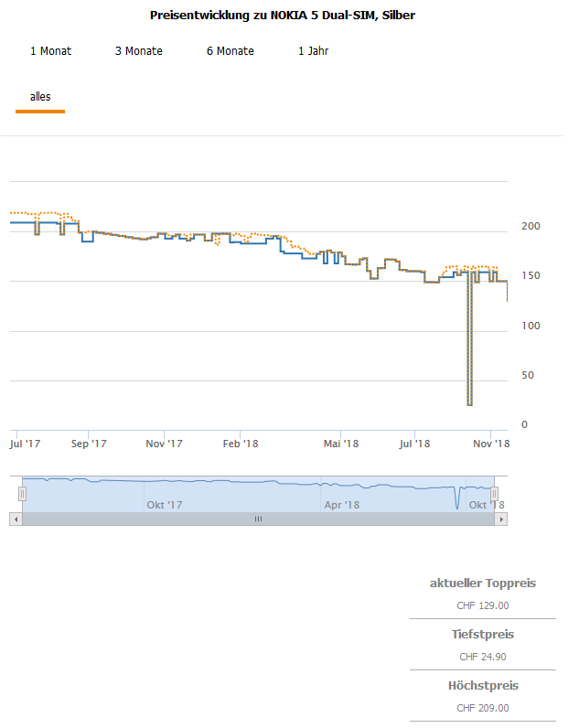This screenshot has height=728, width=568.
Task: Click the aktueller Toppreis label
Action: [483, 583]
